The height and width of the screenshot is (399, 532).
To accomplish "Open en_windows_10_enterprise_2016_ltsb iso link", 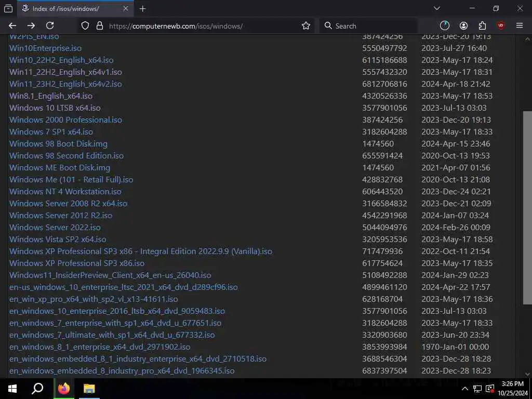I will click(117, 311).
